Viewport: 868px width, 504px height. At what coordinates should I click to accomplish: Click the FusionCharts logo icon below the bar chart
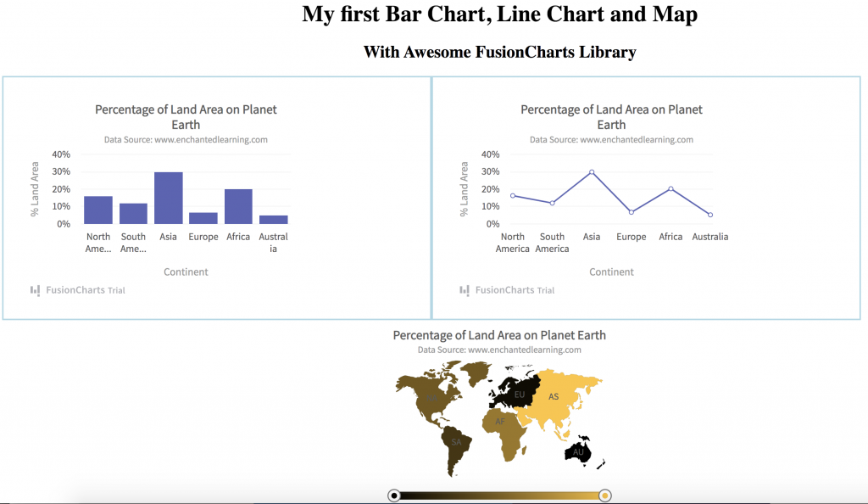36,290
